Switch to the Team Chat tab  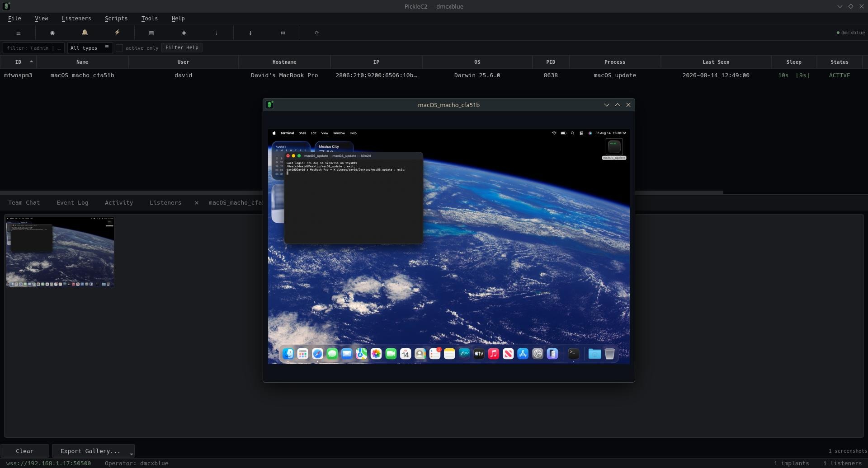pyautogui.click(x=24, y=203)
